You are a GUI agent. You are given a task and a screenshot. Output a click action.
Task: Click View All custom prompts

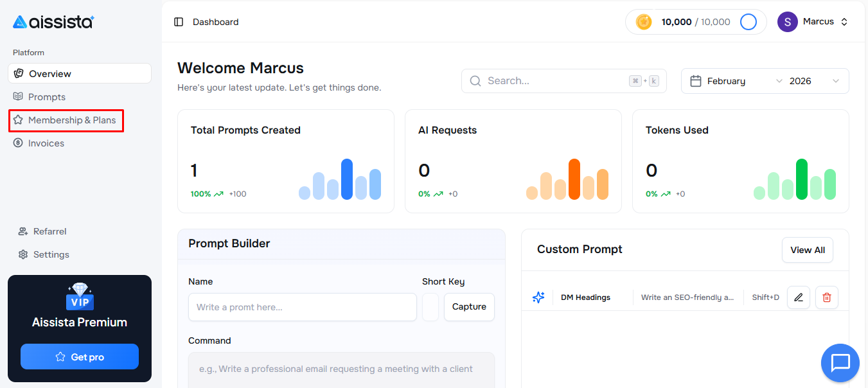[x=807, y=250]
